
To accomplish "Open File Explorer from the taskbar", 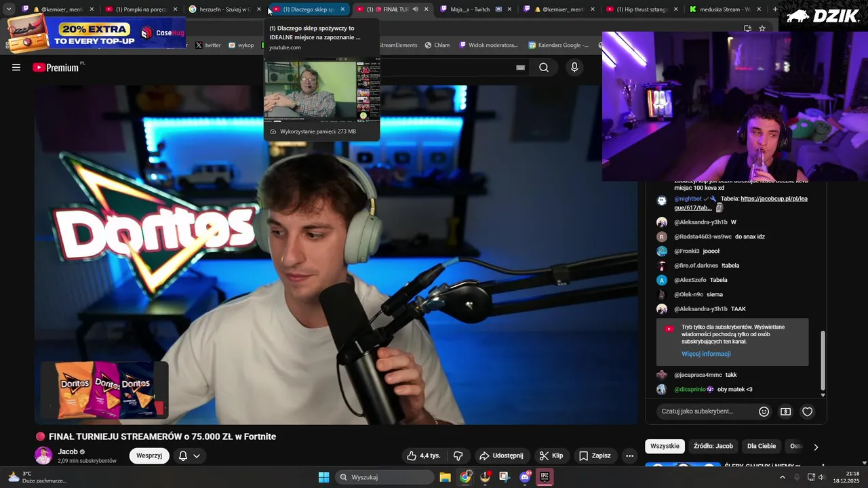I will [x=445, y=477].
